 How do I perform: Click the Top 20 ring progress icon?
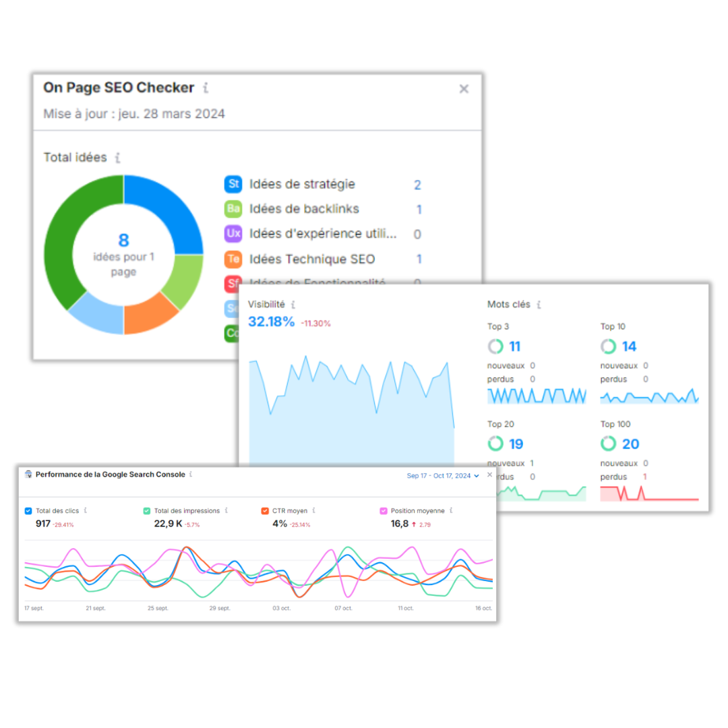point(495,444)
